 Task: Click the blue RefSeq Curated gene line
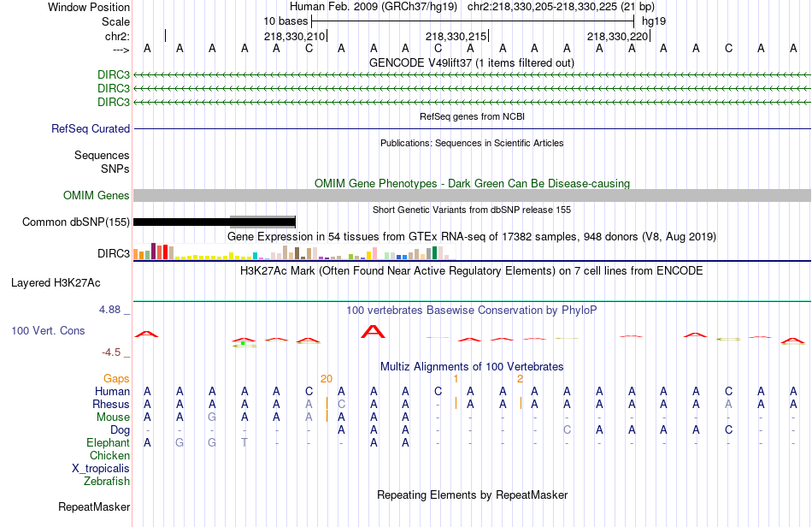473,128
